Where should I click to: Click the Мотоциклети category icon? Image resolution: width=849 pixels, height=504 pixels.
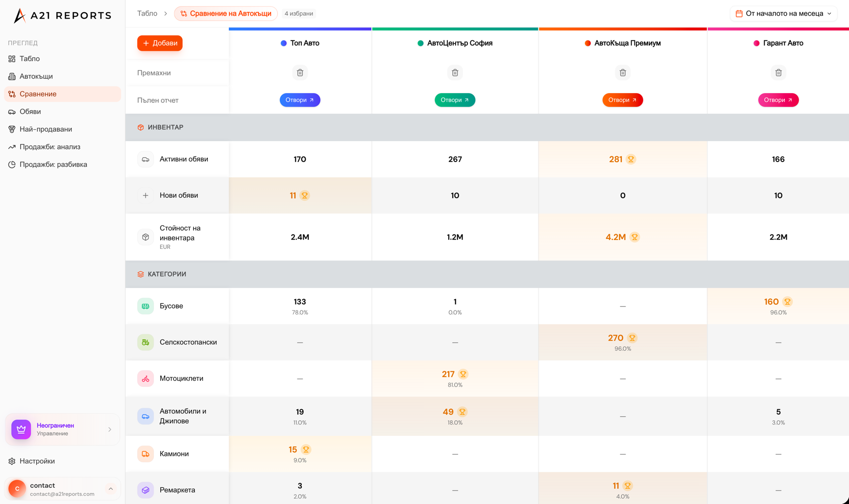[x=146, y=378]
